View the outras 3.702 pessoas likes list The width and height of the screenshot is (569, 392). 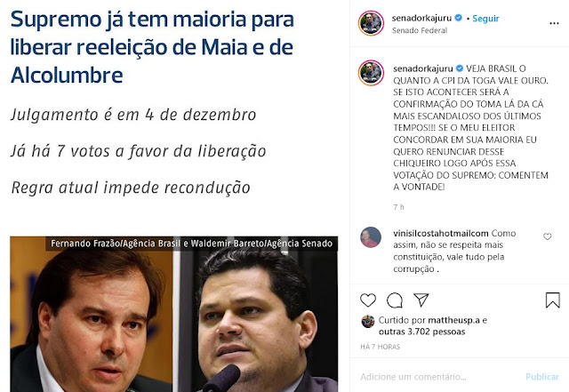pyautogui.click(x=421, y=332)
